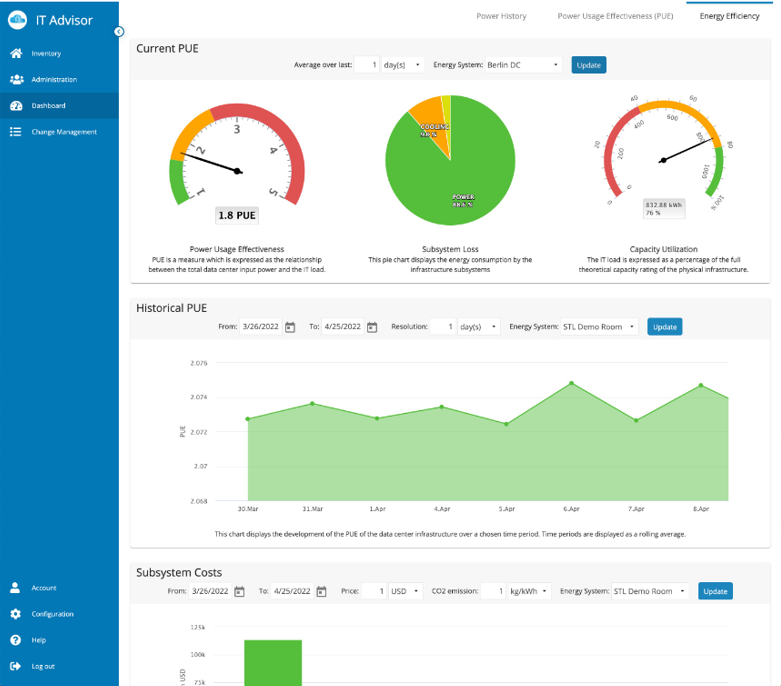Open Subsystem Costs To date calendar icon
781x686 pixels.
pyautogui.click(x=322, y=591)
